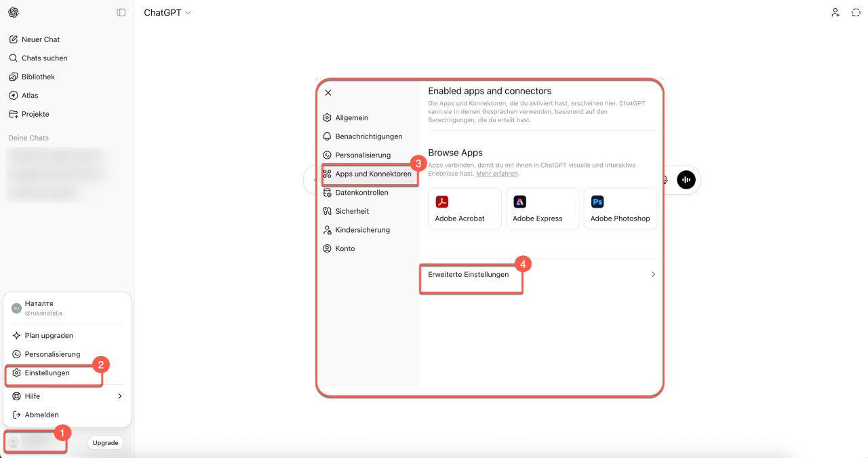Collapse the sidebar using the panel icon
The image size is (868, 458).
[x=121, y=12]
